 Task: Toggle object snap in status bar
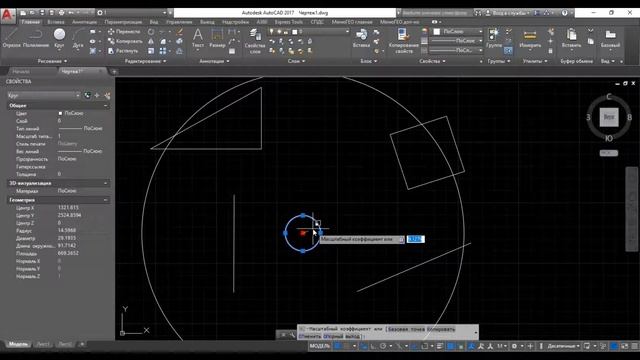pyautogui.click(x=424, y=346)
